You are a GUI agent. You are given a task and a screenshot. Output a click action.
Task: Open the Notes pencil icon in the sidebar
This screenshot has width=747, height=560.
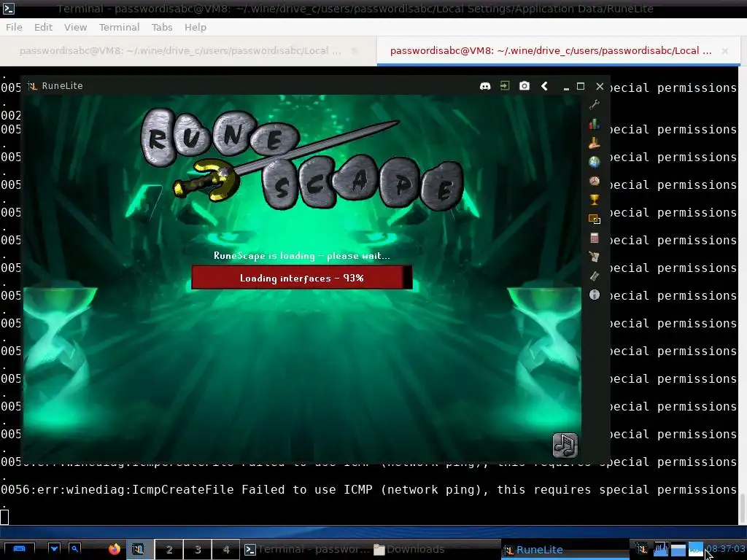(x=594, y=276)
